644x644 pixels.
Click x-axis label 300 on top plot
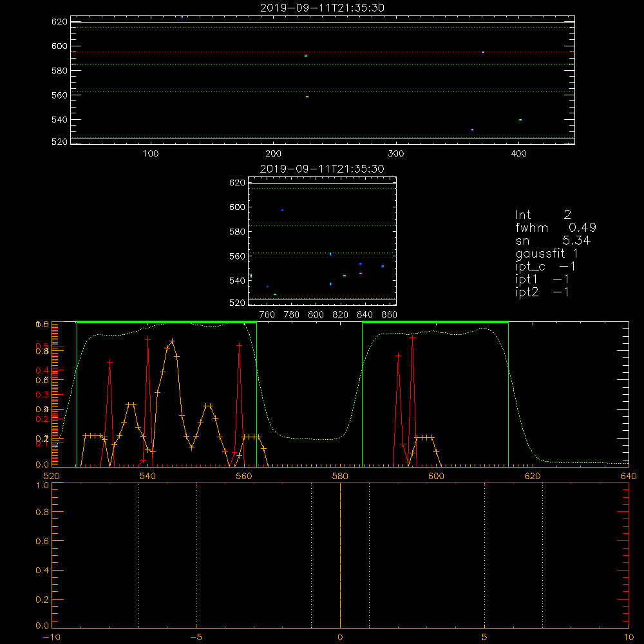pyautogui.click(x=396, y=154)
